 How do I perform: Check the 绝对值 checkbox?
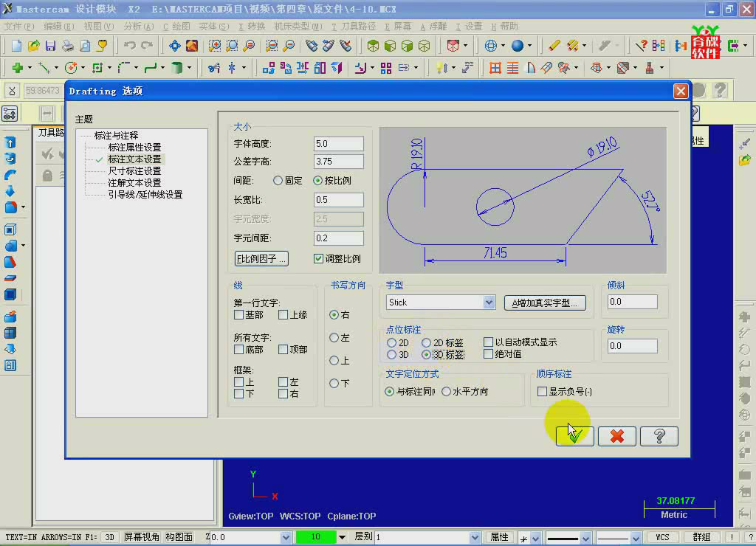489,354
